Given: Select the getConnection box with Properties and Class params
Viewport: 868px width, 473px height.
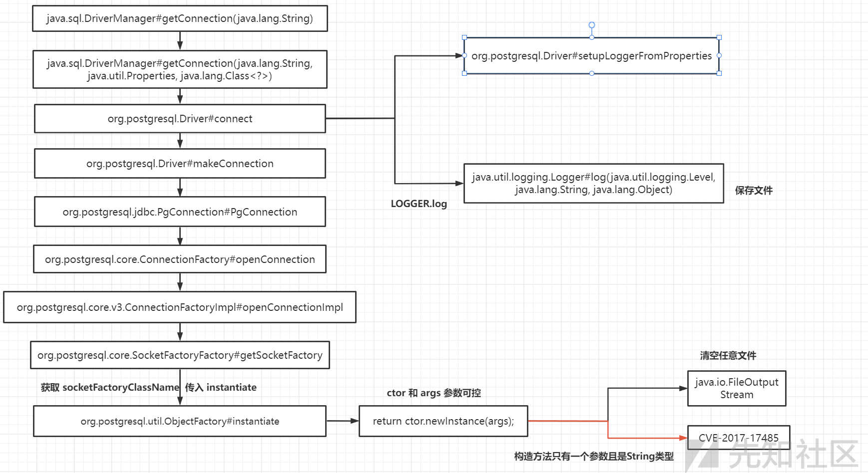Looking at the screenshot, I should click(180, 69).
